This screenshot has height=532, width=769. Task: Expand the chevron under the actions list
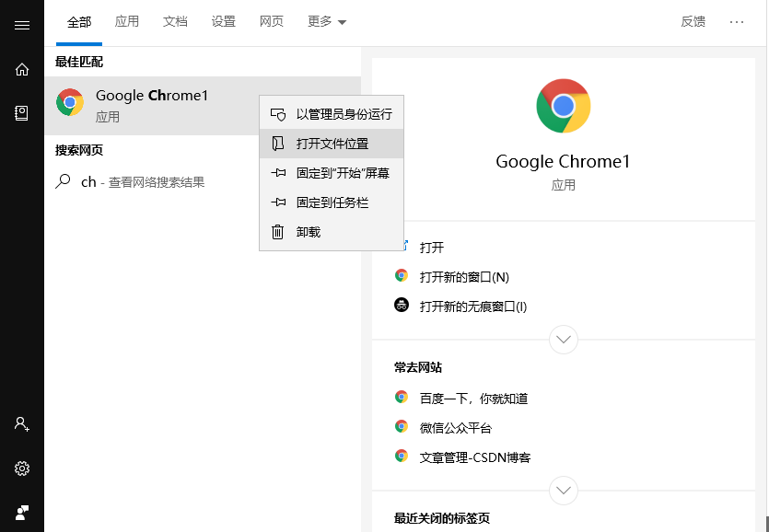[564, 340]
